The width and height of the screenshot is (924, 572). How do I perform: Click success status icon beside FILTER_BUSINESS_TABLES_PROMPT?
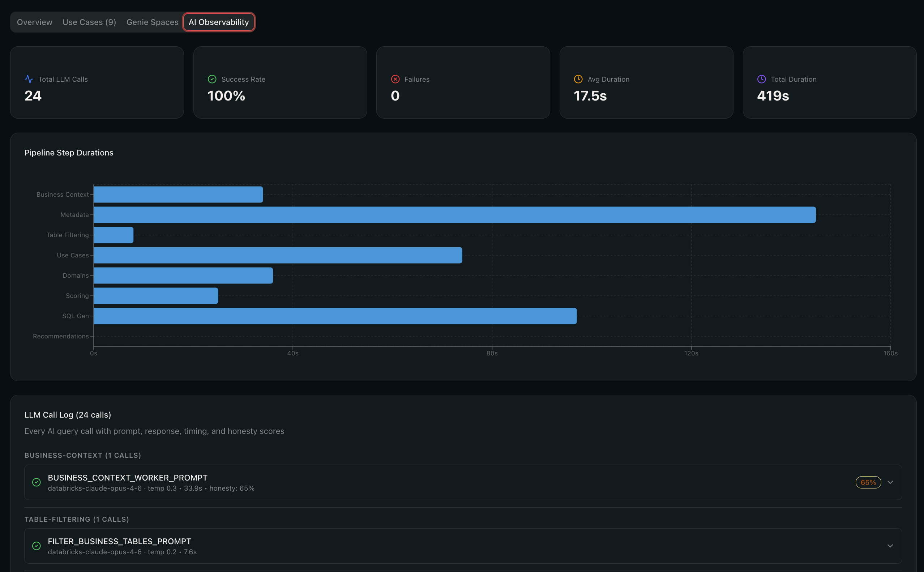pos(36,546)
